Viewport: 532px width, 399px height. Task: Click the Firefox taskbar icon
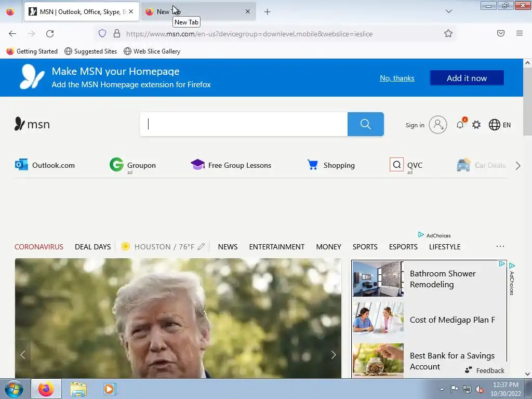pyautogui.click(x=46, y=389)
